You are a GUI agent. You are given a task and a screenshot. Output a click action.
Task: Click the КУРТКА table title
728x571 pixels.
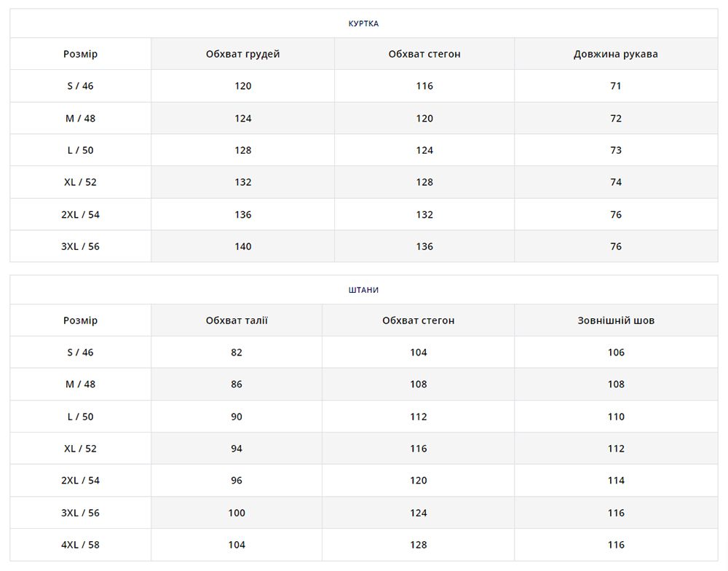coord(363,23)
